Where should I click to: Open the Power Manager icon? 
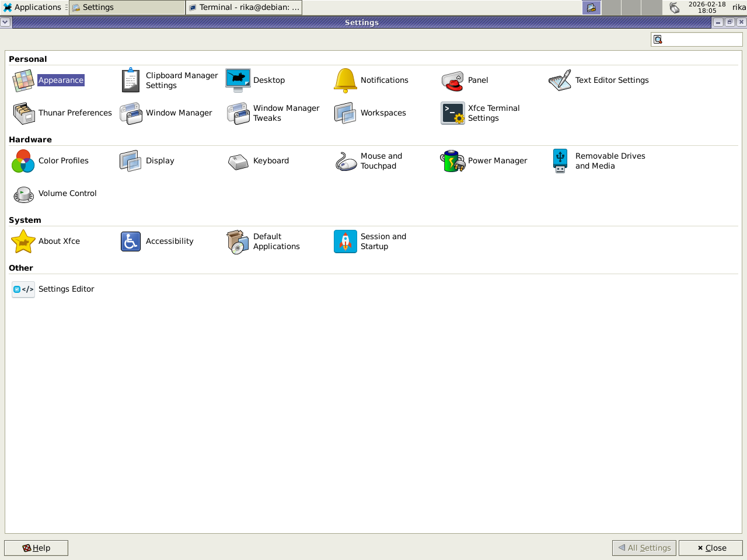453,161
